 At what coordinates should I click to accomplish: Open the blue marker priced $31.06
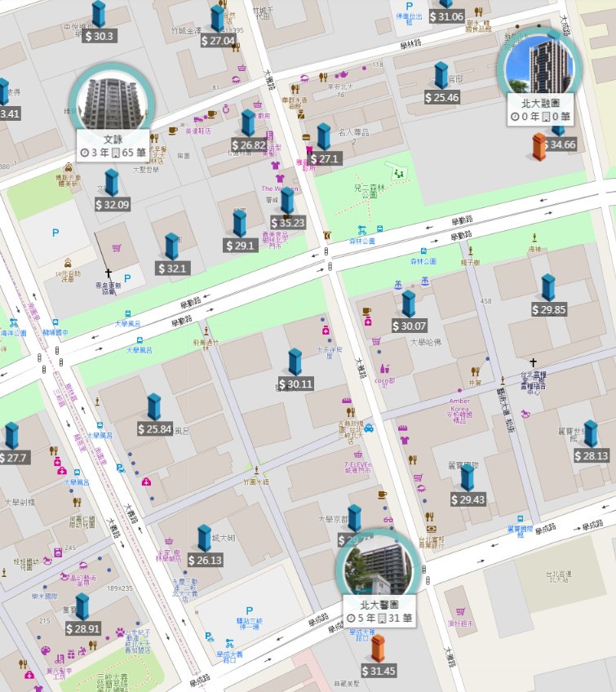click(445, 4)
